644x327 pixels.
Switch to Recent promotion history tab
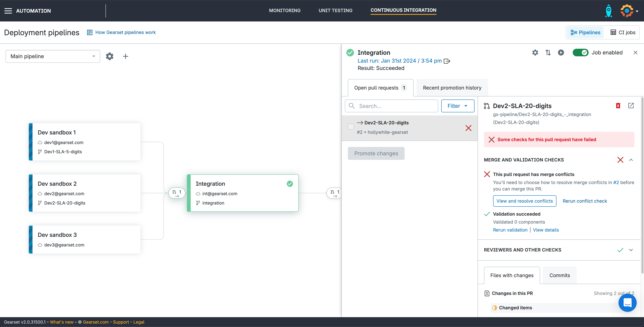point(452,88)
